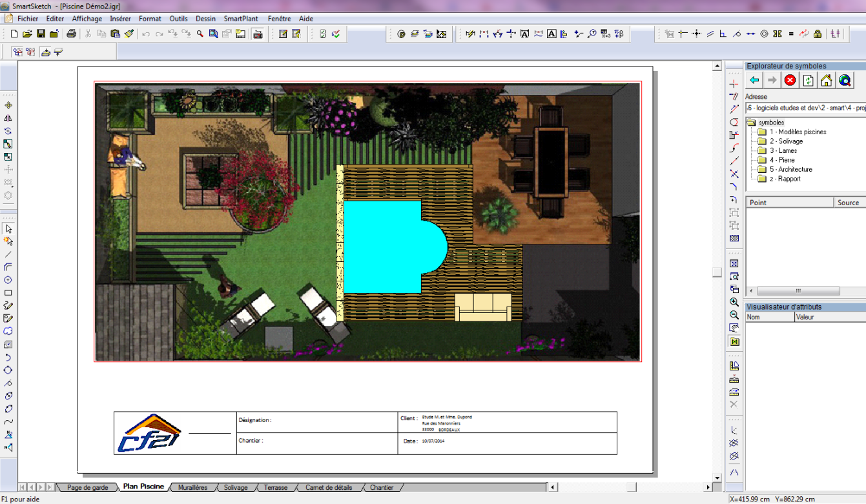Click the symbol list horizontal scrollbar

point(806,291)
